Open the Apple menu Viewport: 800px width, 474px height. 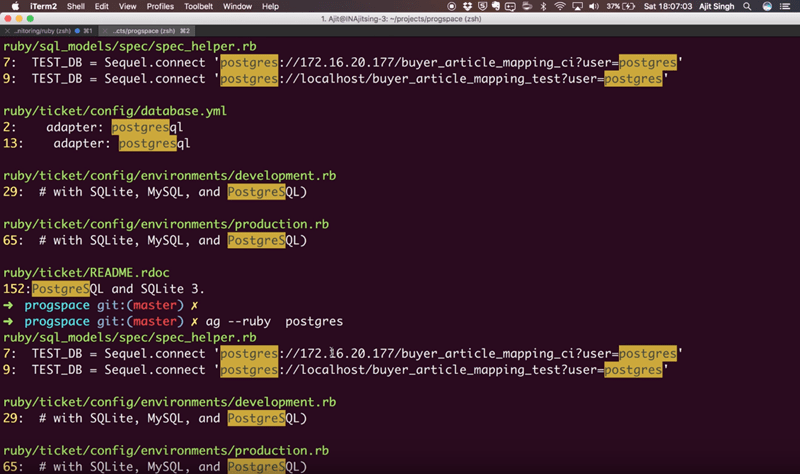[15, 6]
